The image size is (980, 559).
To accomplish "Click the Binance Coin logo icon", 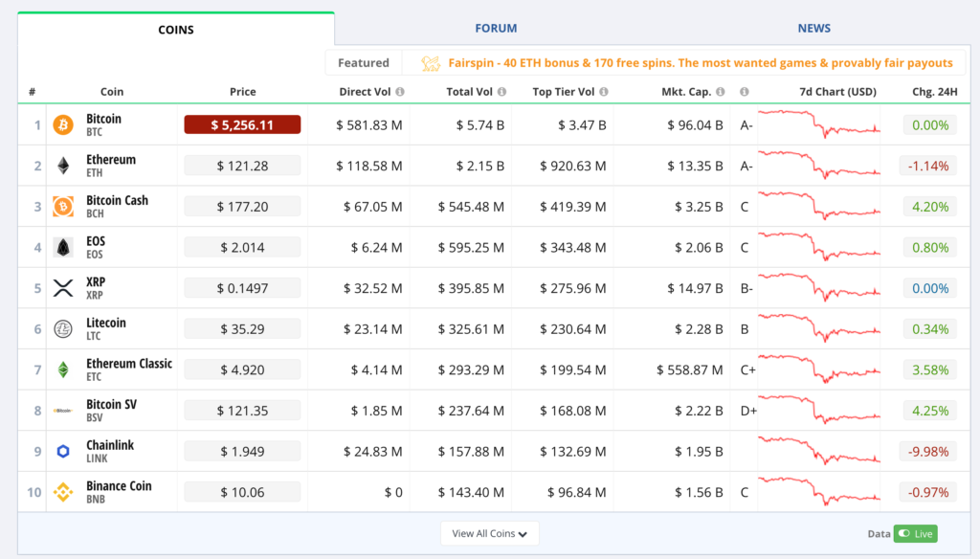I will (63, 492).
